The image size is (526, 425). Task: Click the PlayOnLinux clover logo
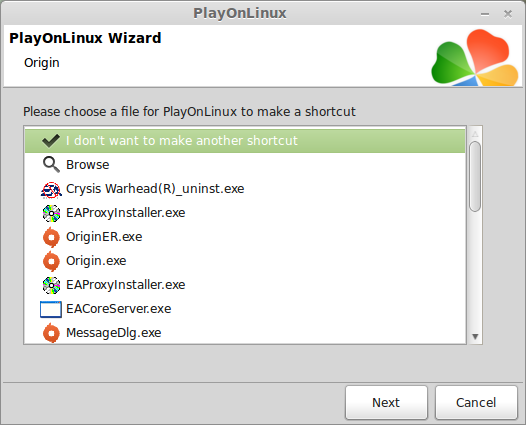(x=475, y=57)
